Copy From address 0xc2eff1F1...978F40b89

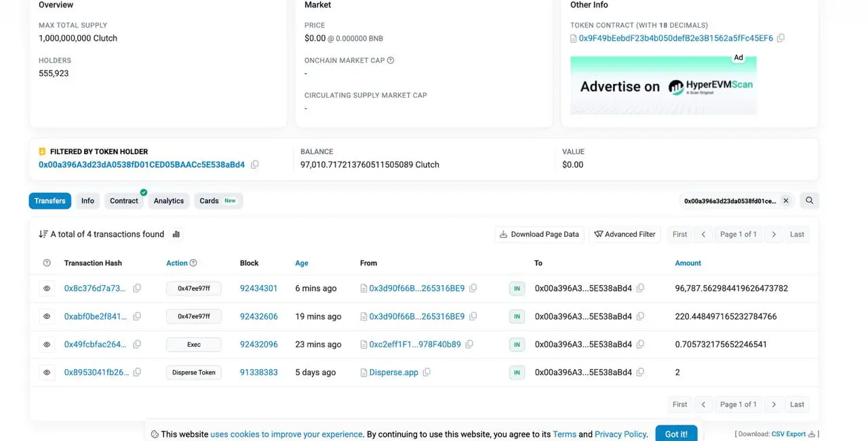[469, 345]
